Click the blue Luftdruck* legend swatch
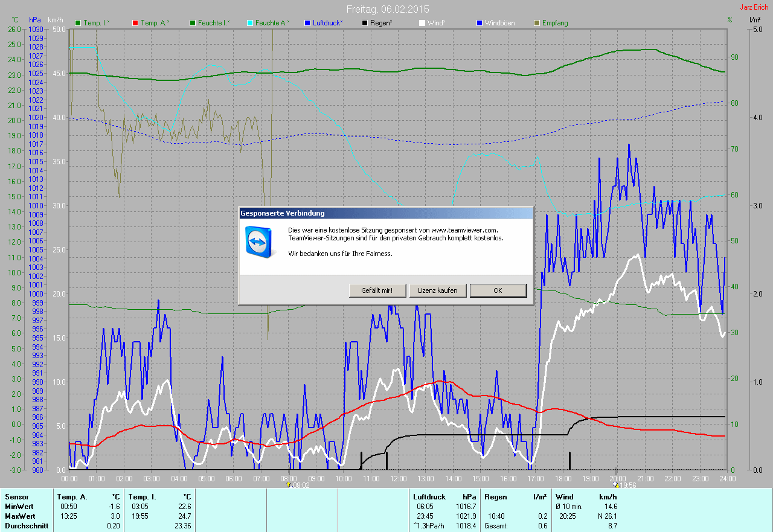The height and width of the screenshot is (532, 773). click(x=307, y=23)
